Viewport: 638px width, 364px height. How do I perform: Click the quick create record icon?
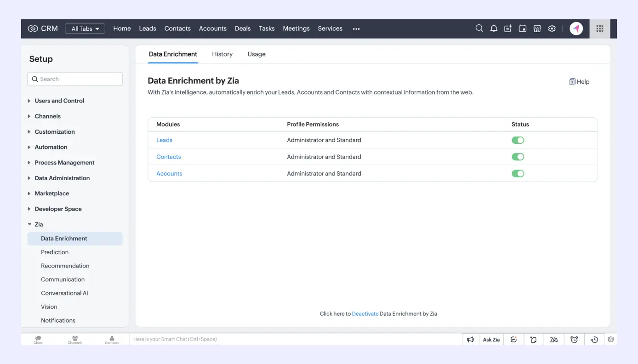(508, 28)
